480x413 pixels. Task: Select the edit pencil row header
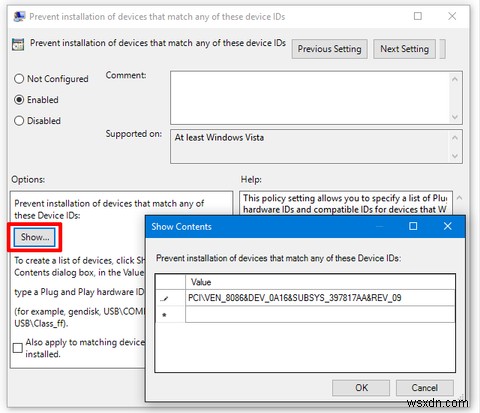pos(170,298)
